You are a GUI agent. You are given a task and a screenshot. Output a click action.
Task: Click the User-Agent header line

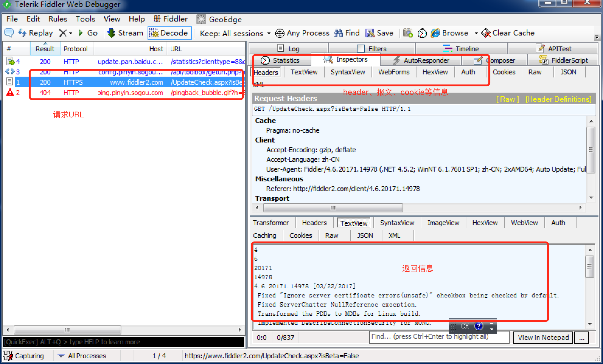426,169
